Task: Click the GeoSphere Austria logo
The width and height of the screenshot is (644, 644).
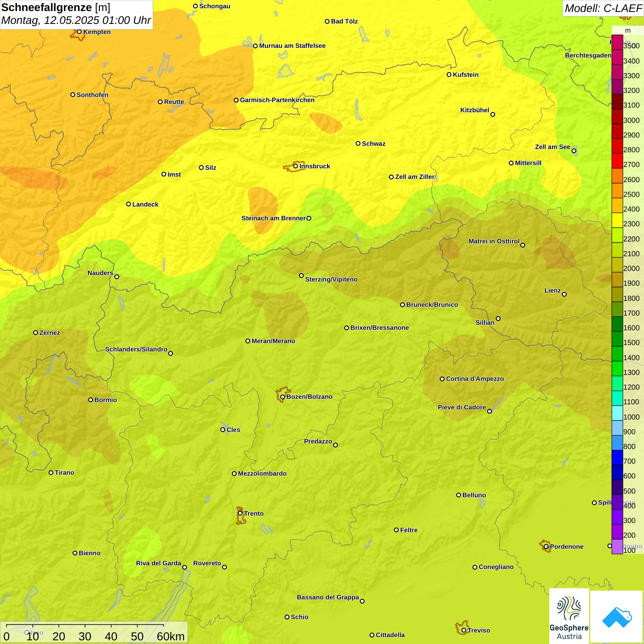Action: 569,616
